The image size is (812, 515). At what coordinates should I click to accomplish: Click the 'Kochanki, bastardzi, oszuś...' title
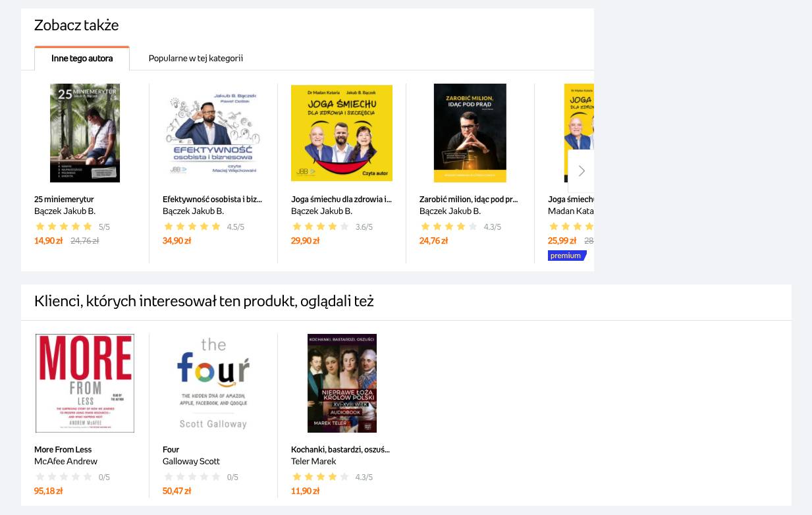(x=340, y=449)
